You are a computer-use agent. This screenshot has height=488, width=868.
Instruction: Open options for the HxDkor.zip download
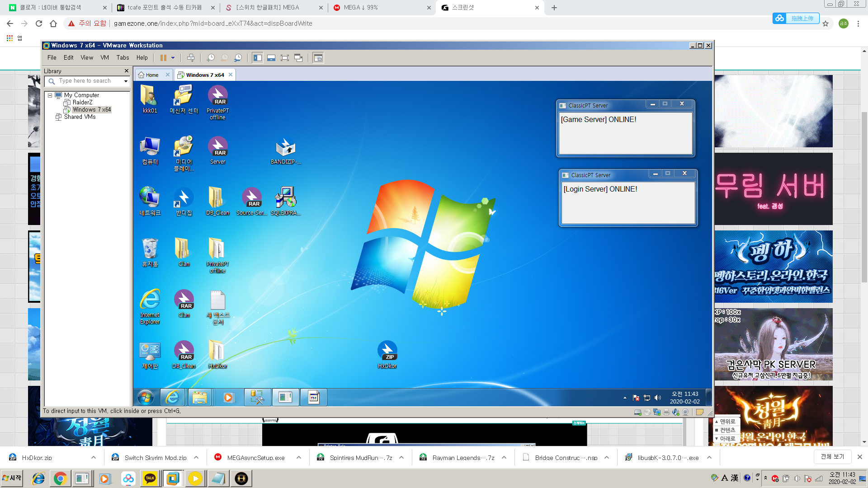pyautogui.click(x=94, y=457)
